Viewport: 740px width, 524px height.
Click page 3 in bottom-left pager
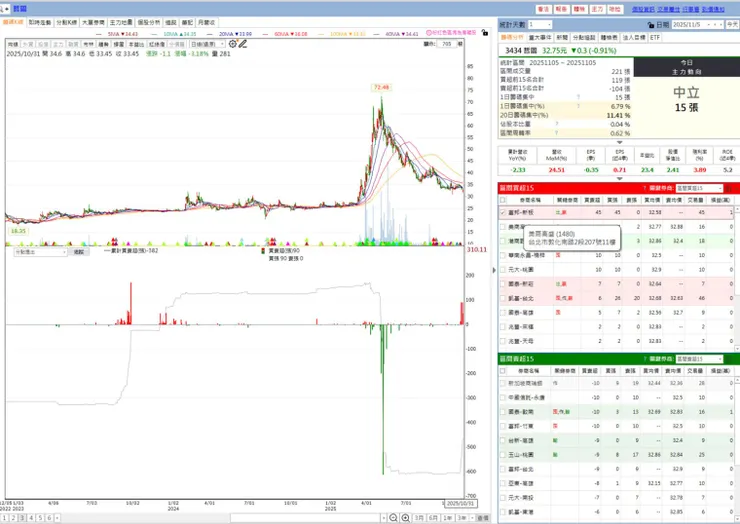click(22, 518)
